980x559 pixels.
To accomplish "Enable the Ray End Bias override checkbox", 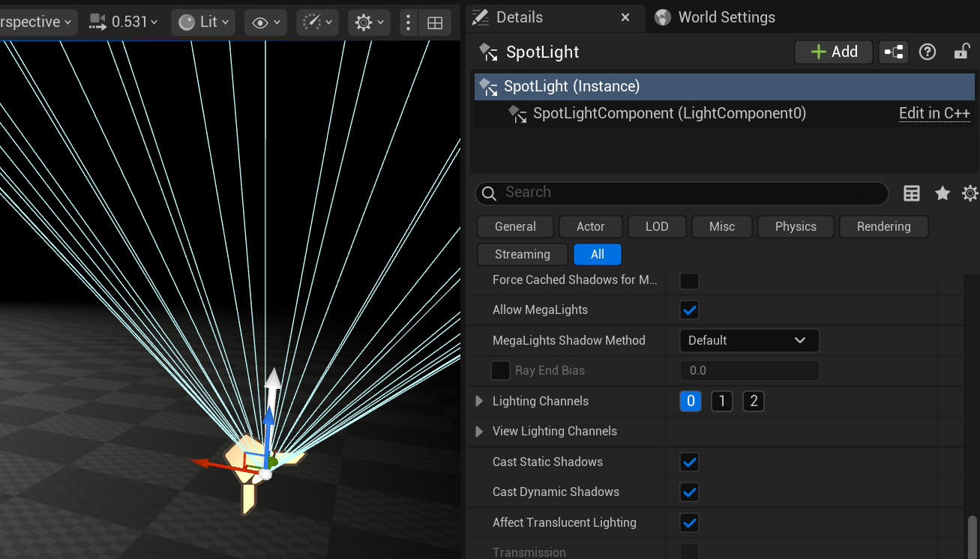I will (500, 370).
